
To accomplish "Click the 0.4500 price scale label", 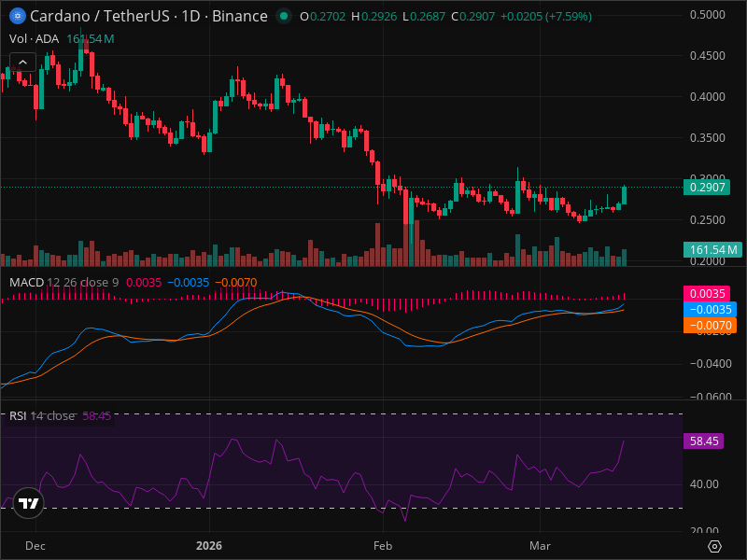I will tap(708, 56).
